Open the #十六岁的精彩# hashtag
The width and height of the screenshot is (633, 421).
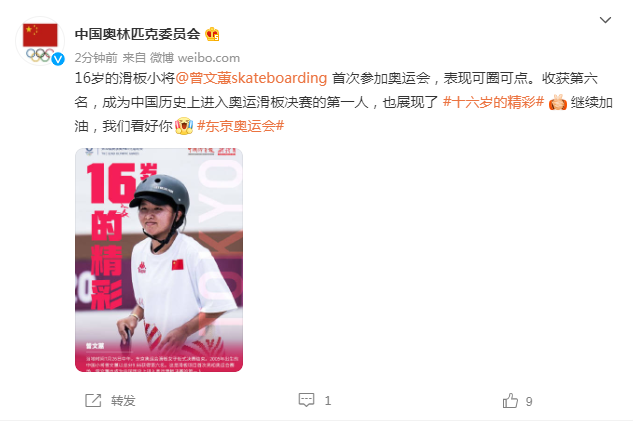[493, 102]
